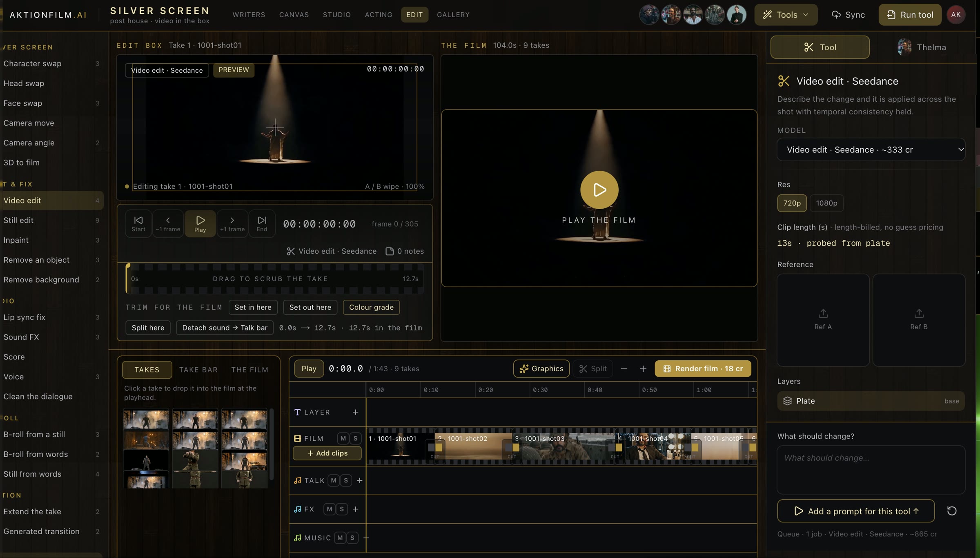Click the Plate layer stack icon
Image resolution: width=980 pixels, height=558 pixels.
tap(787, 401)
